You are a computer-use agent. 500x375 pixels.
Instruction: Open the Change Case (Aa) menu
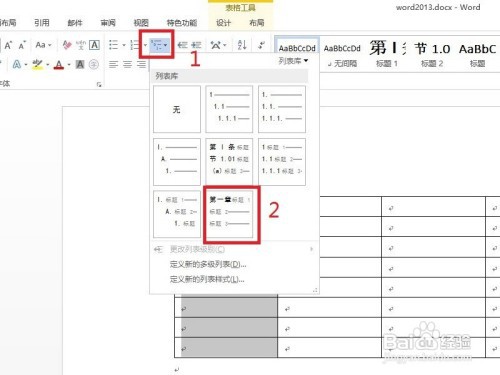point(43,45)
